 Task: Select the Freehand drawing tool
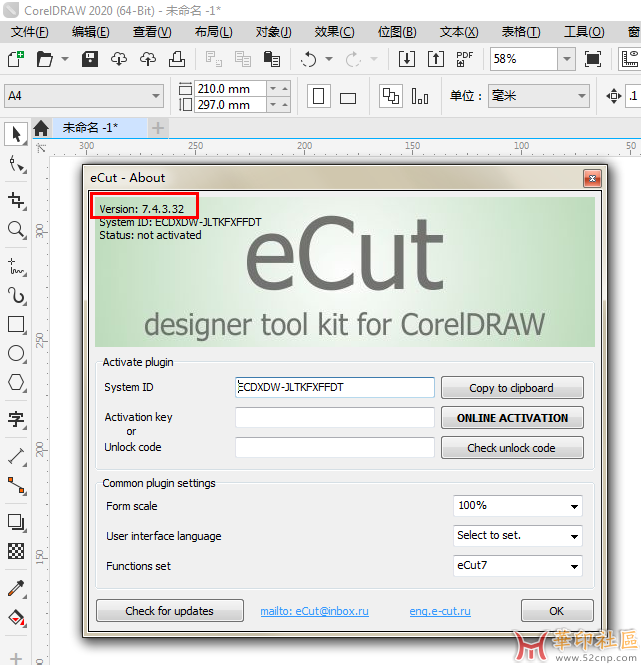tap(17, 267)
